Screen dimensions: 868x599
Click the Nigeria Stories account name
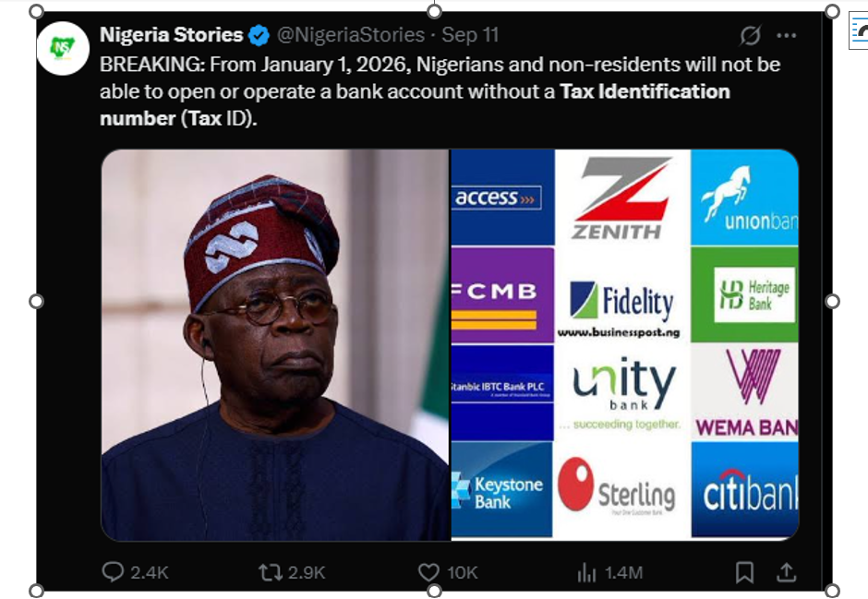pos(172,35)
